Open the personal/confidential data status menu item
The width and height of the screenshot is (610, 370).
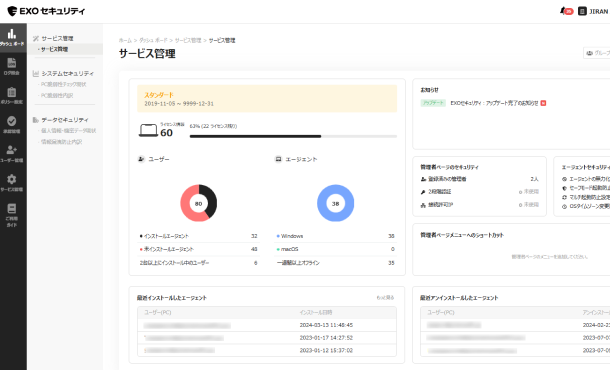click(68, 131)
